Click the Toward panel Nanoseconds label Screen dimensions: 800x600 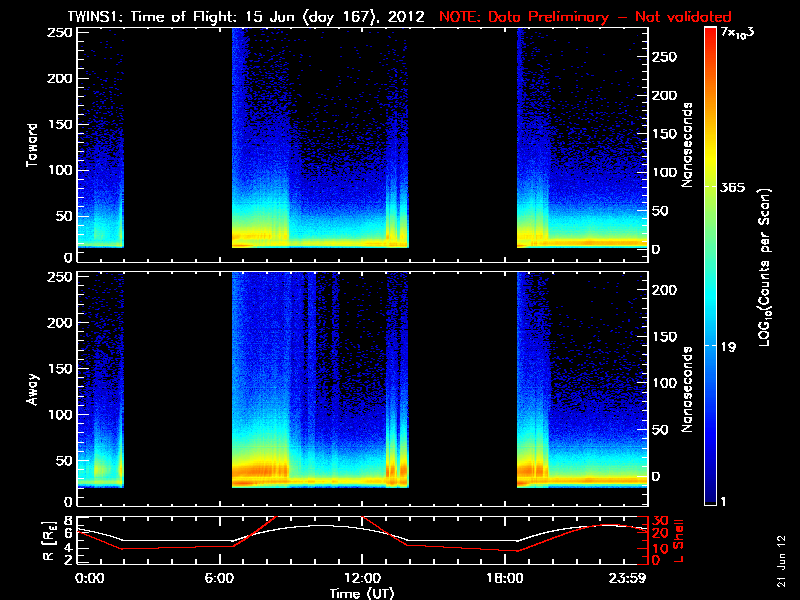(687, 145)
